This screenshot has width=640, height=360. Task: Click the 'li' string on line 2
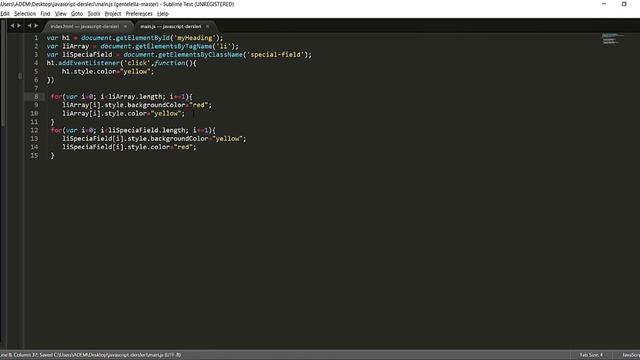(x=223, y=46)
